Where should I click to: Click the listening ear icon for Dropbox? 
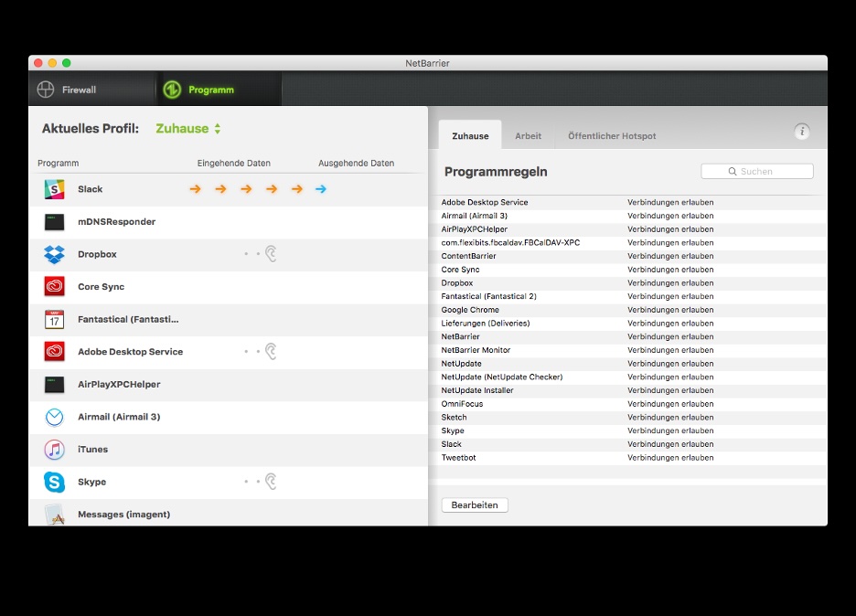tap(271, 254)
